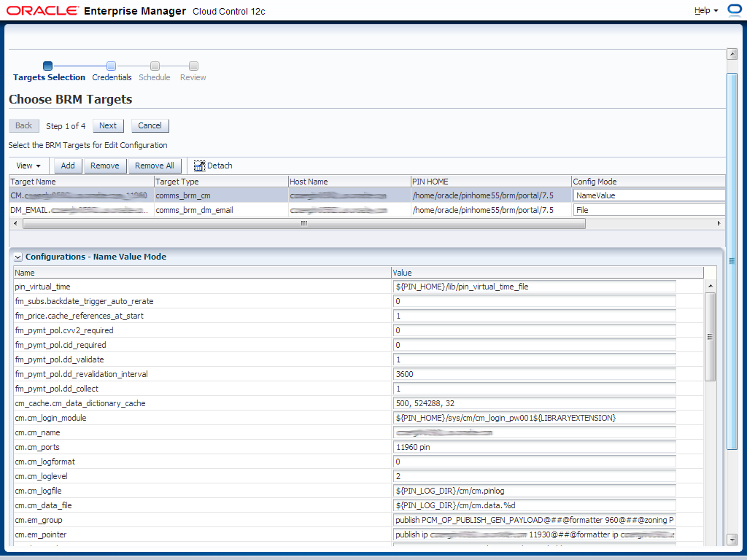
Task: Edit the cm.cm_login_module value field
Action: tap(535, 418)
